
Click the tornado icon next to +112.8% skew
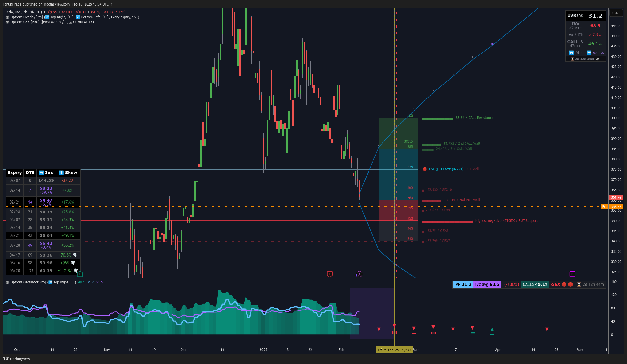coord(76,271)
